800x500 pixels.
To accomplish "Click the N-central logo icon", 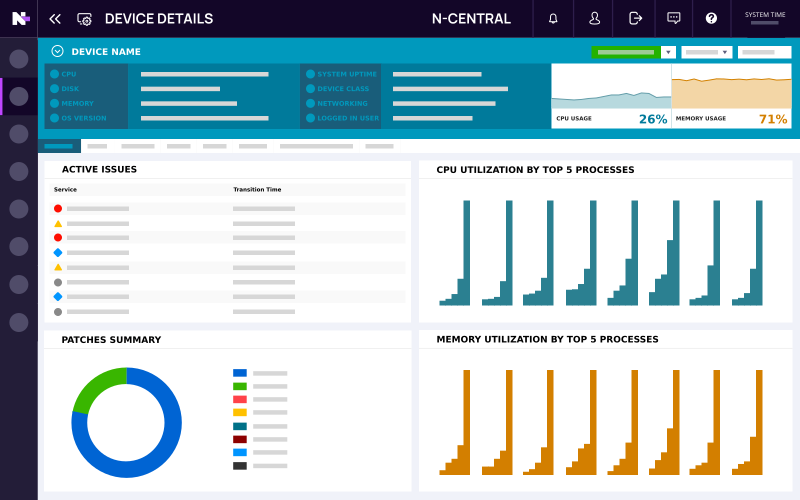I will pos(20,18).
